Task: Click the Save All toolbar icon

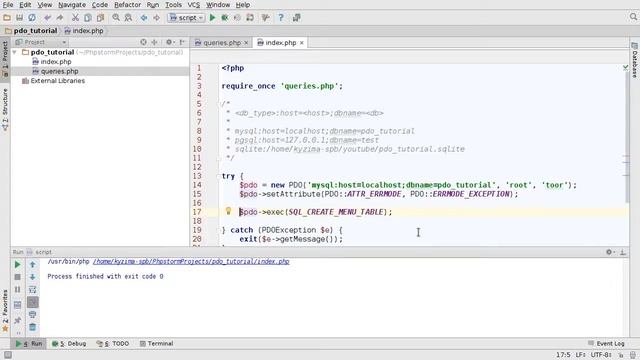Action: (x=19, y=18)
